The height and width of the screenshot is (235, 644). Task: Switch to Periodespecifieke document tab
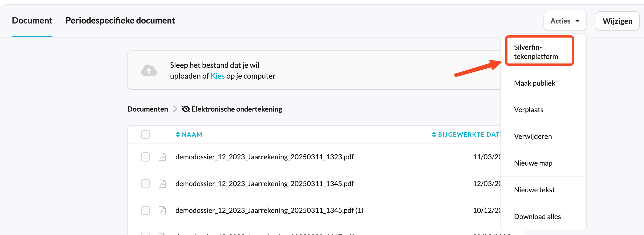click(120, 21)
